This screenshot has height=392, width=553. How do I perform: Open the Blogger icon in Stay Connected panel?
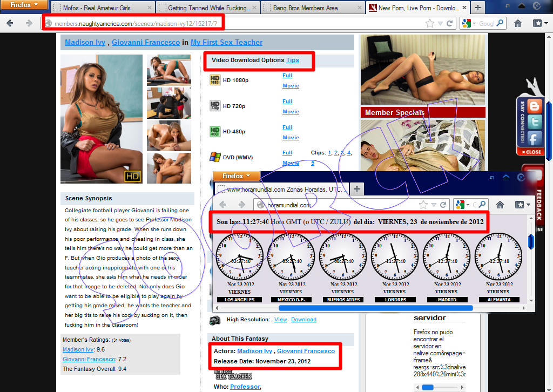coord(535,106)
